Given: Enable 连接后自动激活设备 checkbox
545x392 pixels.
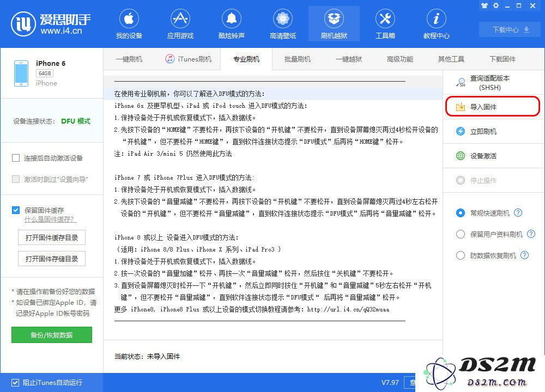Looking at the screenshot, I should (x=16, y=158).
